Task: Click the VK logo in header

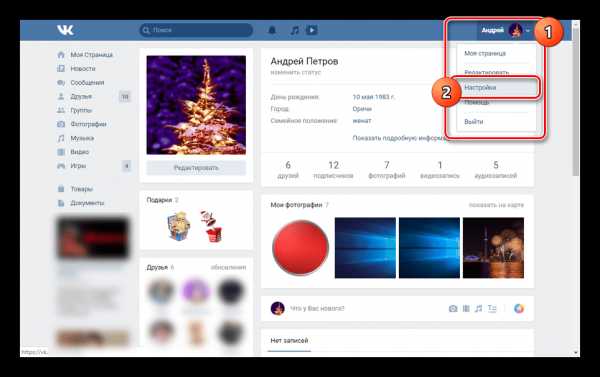Action: [x=65, y=30]
